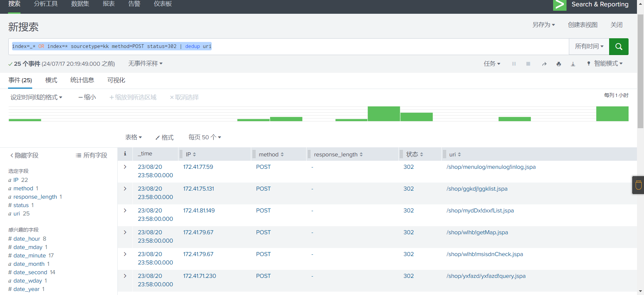Click the export results download icon
Viewport: 644px width, 295px height.
pos(573,64)
